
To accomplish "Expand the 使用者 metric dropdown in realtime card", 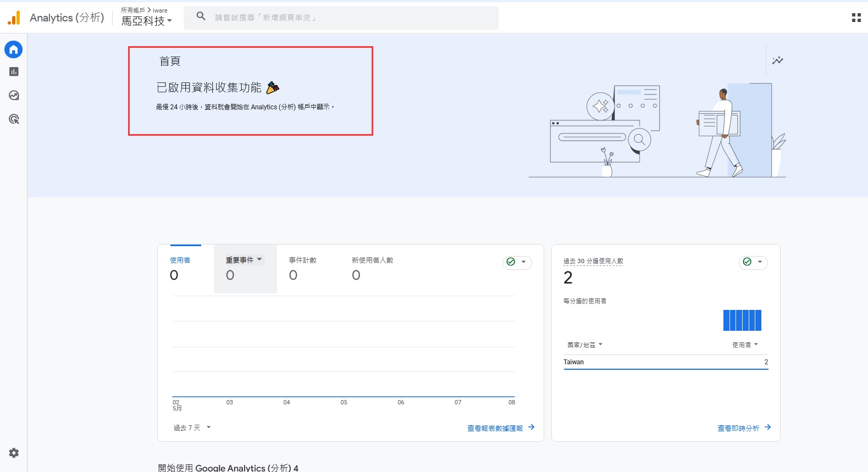I will click(x=745, y=345).
